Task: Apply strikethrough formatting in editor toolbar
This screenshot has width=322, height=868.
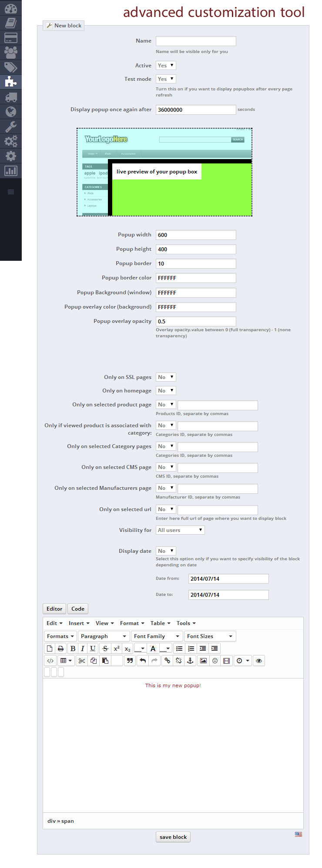Action: 105,648
